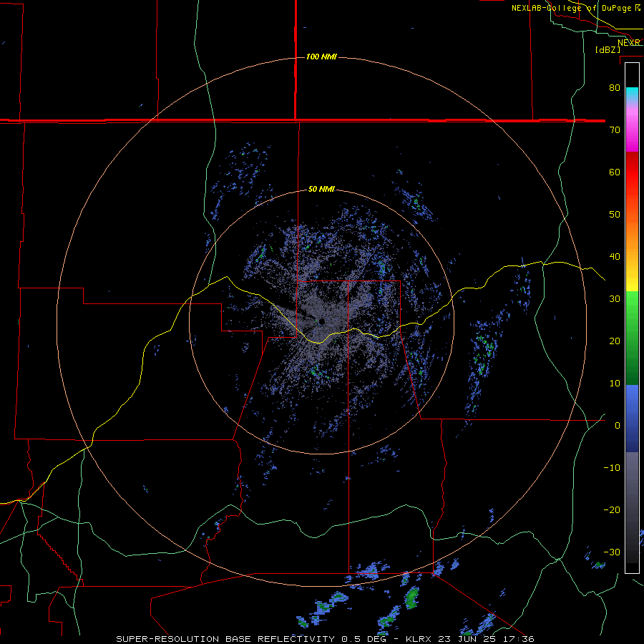Screen dimensions: 644x644
Task: Click the 40 value on the dBZ scale
Action: click(x=615, y=257)
